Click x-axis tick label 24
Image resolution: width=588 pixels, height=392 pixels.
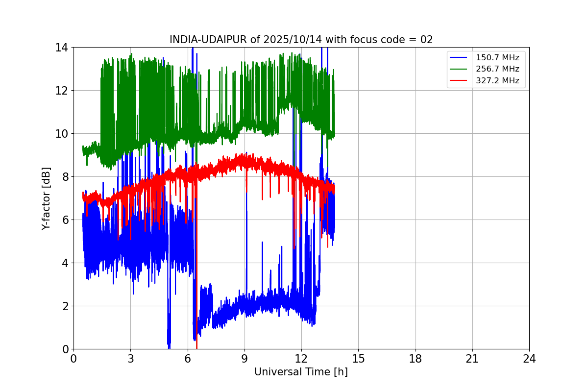click(529, 359)
